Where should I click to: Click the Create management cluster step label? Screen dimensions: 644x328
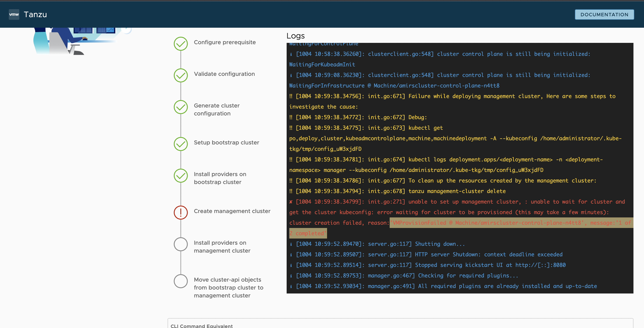click(x=232, y=211)
